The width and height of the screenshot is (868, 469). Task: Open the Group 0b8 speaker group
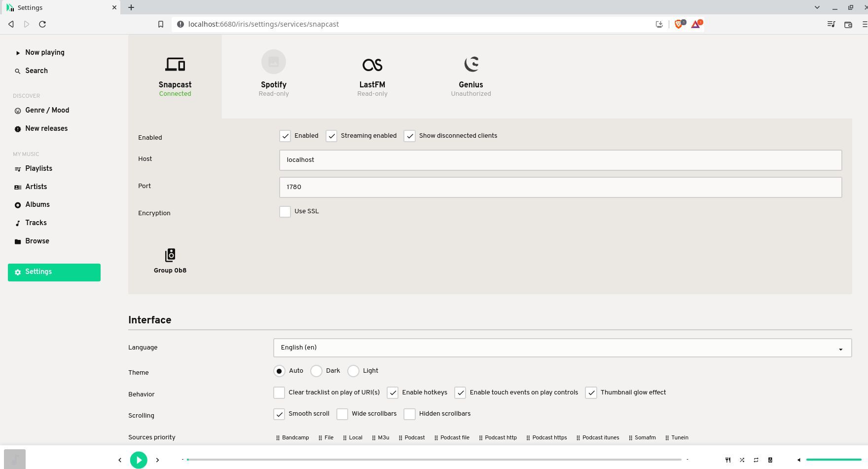coord(170,261)
